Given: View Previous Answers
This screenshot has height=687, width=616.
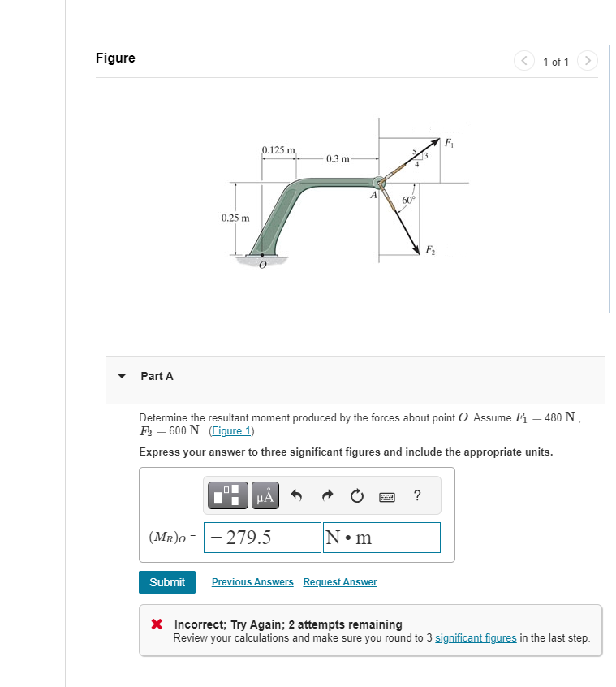Looking at the screenshot, I should 252,582.
